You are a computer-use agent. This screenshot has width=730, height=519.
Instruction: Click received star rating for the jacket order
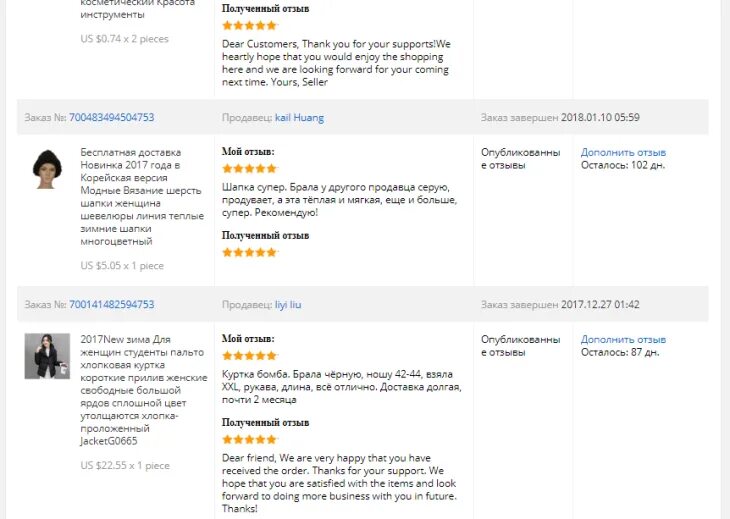coord(250,439)
